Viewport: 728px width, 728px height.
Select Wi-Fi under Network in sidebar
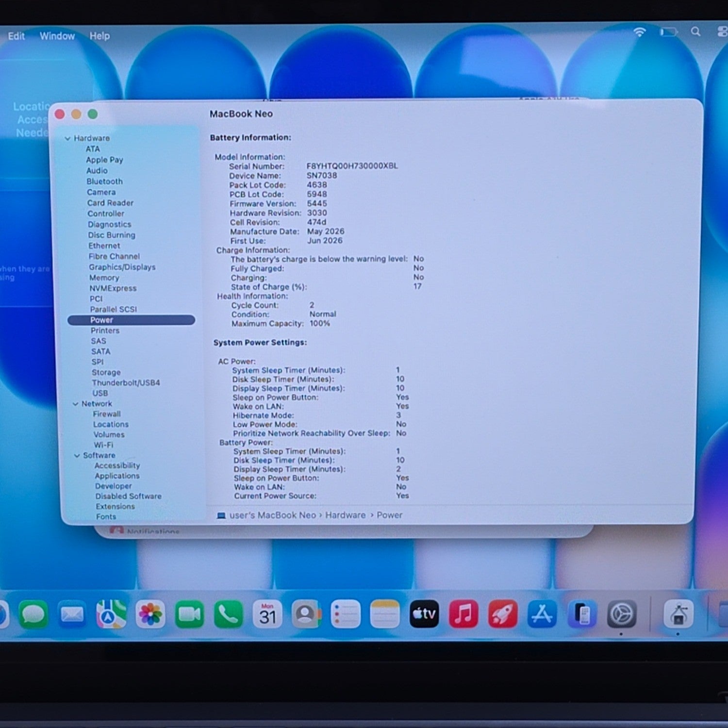click(103, 445)
